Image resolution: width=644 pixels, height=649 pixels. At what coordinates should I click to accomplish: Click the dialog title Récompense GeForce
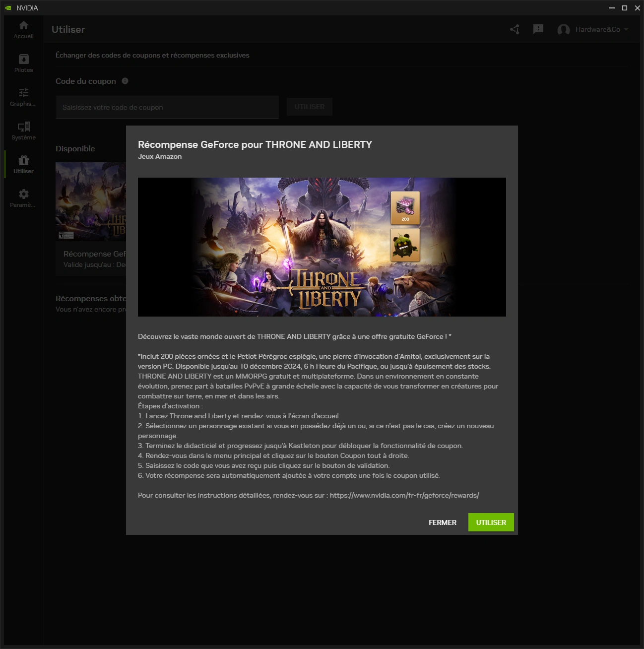(255, 144)
